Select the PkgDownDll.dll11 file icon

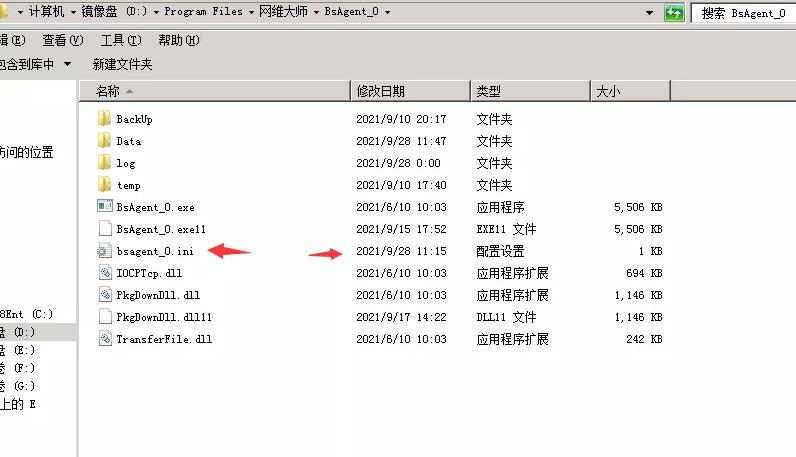pyautogui.click(x=105, y=316)
